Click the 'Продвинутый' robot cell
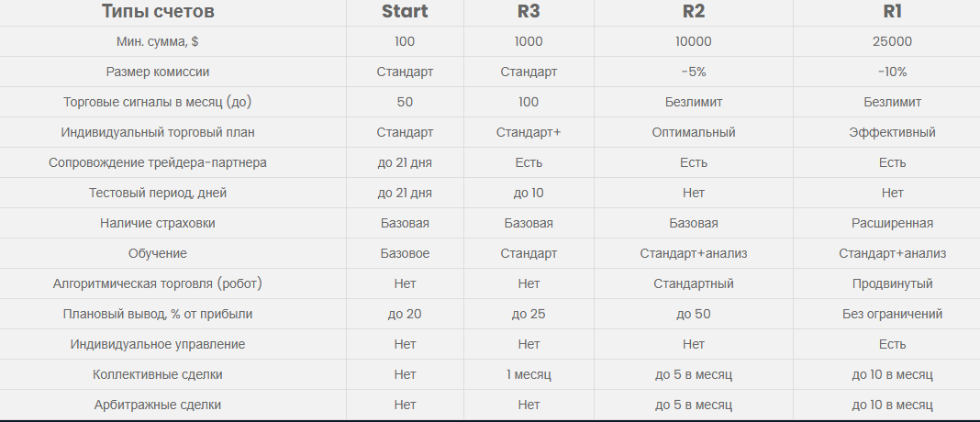 (892, 283)
